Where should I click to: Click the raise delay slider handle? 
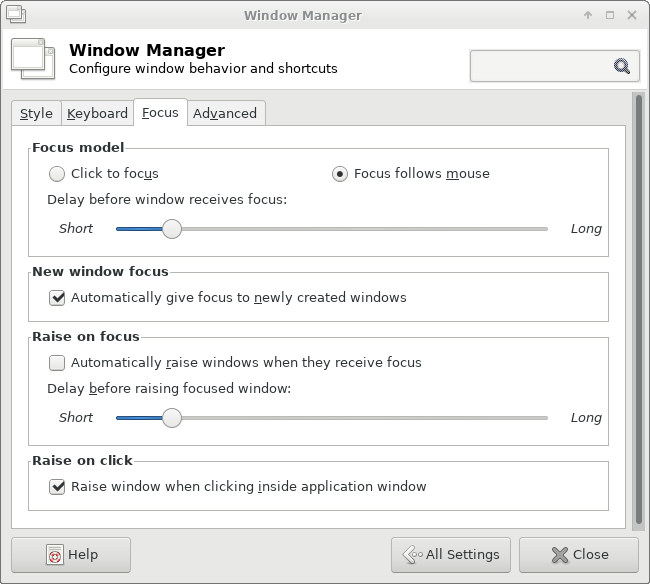[172, 418]
